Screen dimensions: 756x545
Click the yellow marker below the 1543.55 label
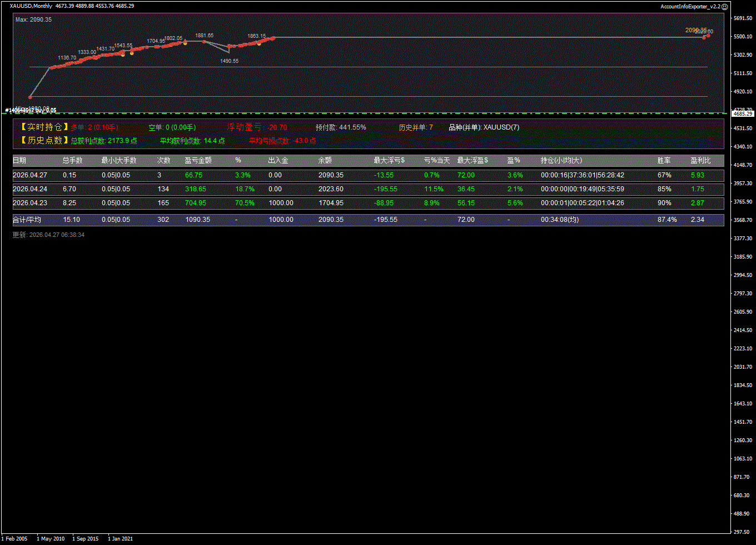pos(123,54)
